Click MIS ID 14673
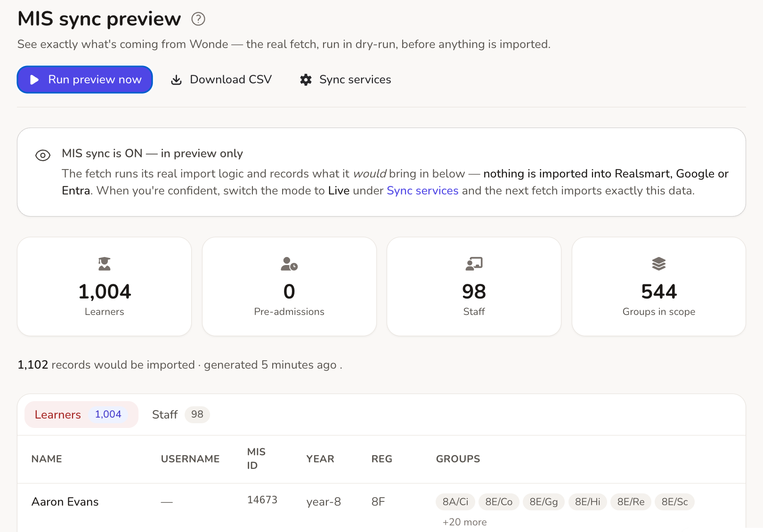This screenshot has width=763, height=532. tap(262, 500)
